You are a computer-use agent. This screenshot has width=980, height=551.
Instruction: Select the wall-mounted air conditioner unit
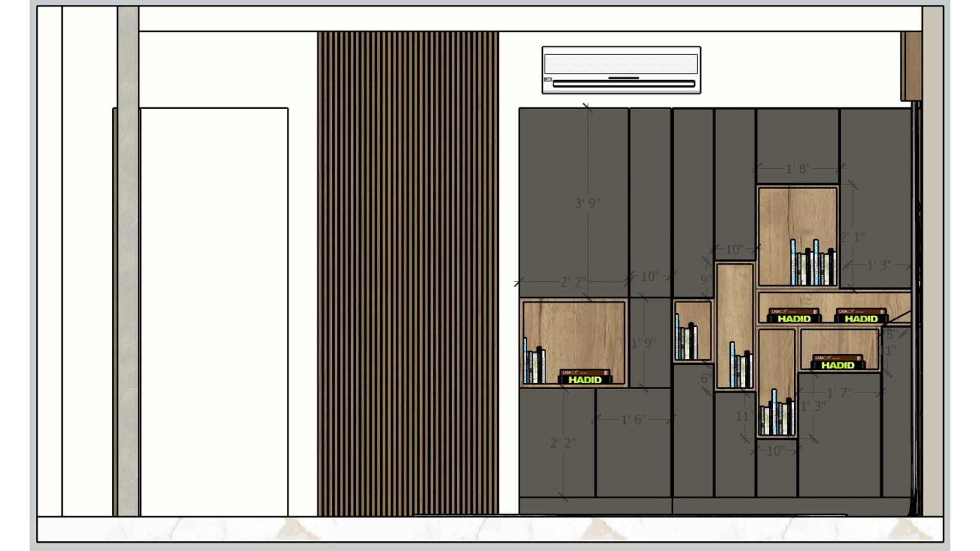(x=621, y=70)
